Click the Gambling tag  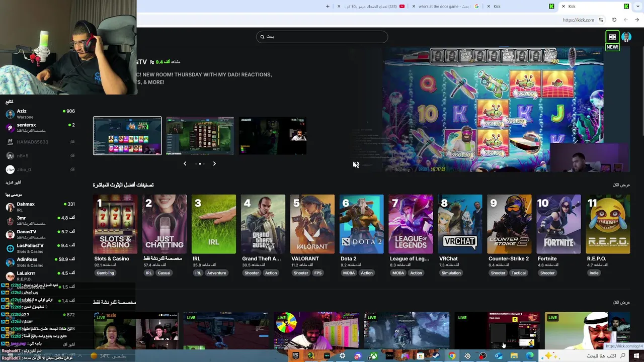[x=105, y=273]
